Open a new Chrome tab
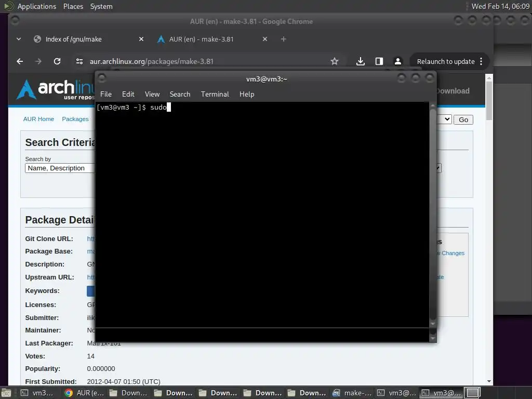The height and width of the screenshot is (399, 532). coord(283,39)
